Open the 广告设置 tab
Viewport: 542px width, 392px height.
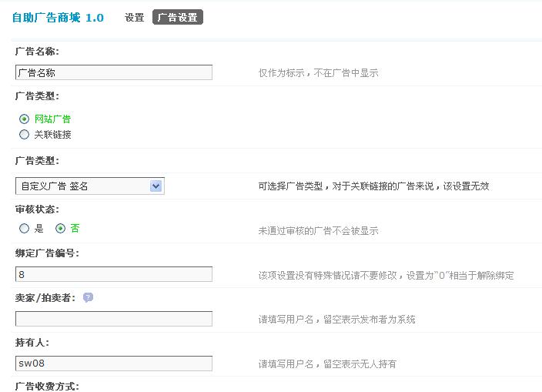pos(177,17)
